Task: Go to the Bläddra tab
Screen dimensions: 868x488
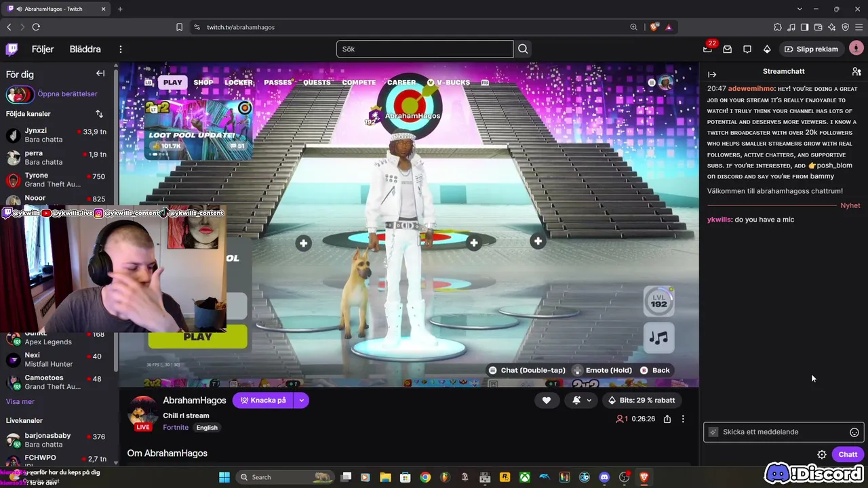Action: tap(85, 49)
